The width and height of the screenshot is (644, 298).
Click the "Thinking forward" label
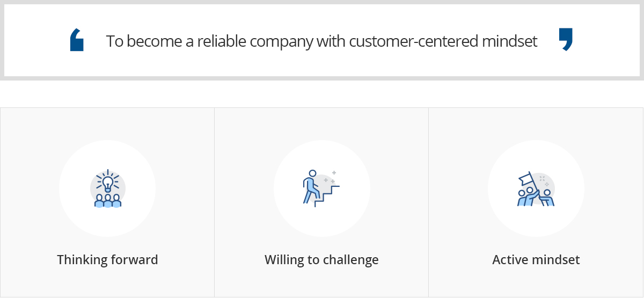107,260
